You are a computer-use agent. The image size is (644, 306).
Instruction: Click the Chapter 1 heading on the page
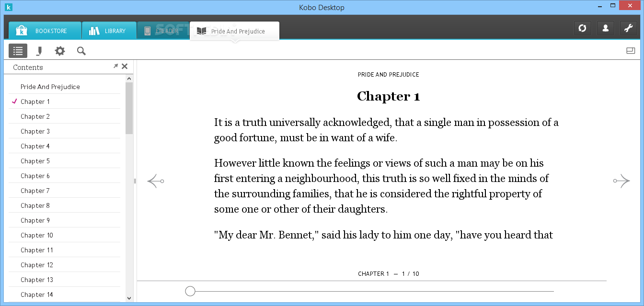tap(389, 97)
